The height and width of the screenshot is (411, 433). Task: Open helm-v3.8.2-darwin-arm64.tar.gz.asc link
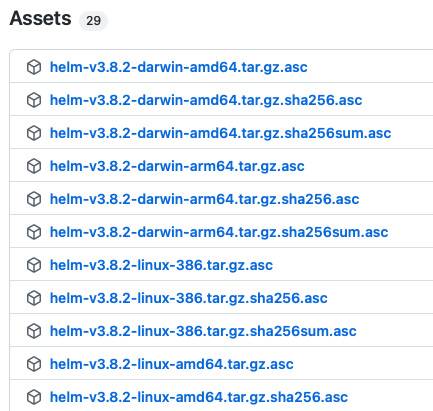point(177,166)
